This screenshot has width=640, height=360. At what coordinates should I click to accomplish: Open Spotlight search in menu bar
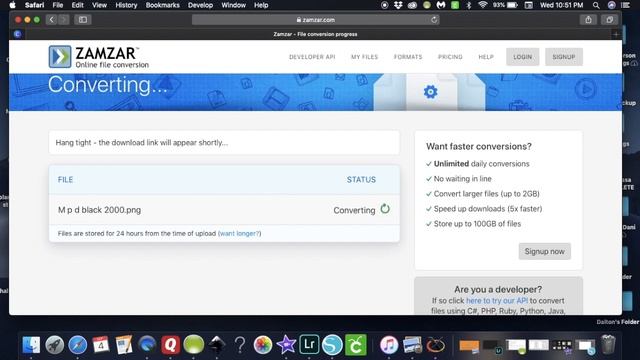click(x=596, y=5)
